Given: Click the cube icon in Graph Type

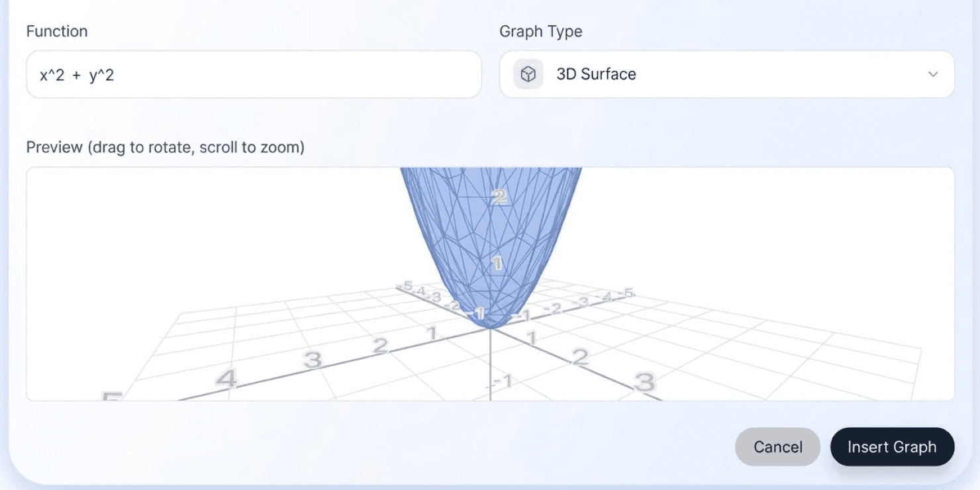Looking at the screenshot, I should 528,74.
